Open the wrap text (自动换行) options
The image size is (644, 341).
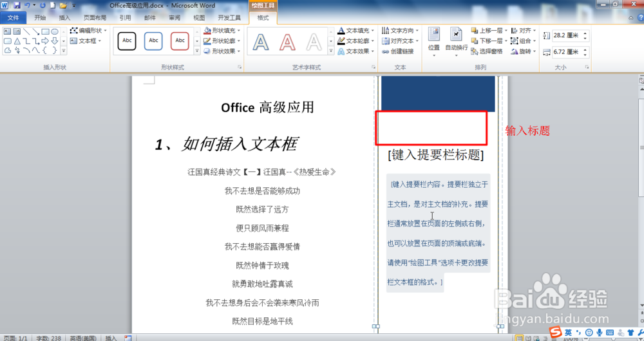coord(457,42)
